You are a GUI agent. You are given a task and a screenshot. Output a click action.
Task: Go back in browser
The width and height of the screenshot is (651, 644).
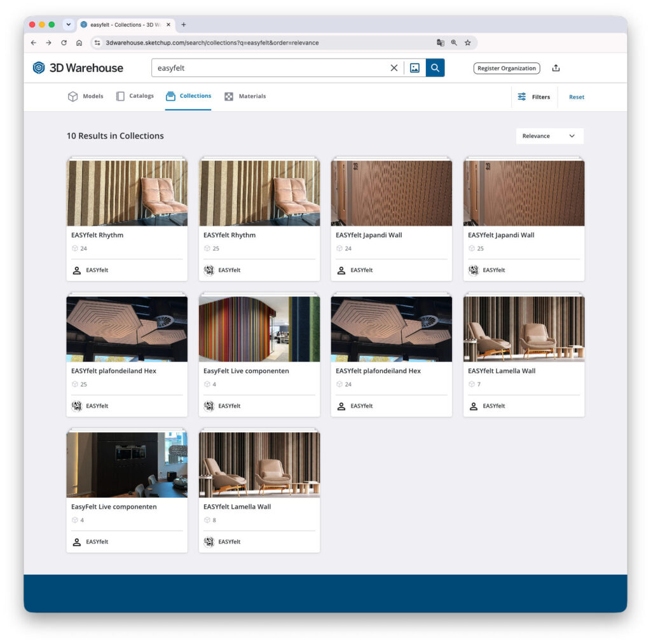[x=34, y=43]
